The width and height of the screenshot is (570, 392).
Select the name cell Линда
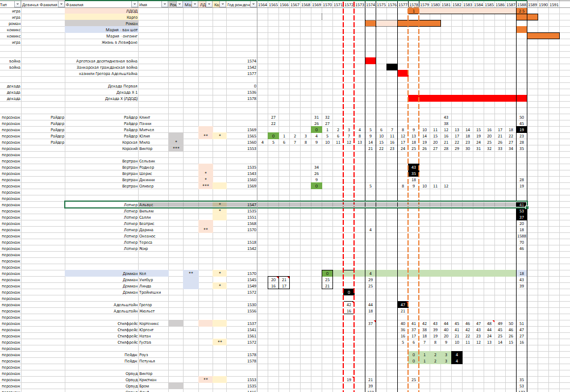153,286
